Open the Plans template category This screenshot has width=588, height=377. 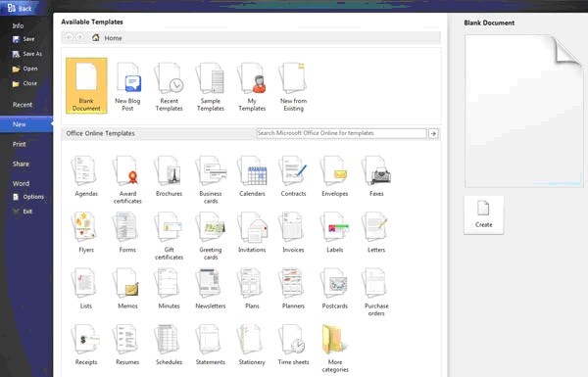click(252, 289)
